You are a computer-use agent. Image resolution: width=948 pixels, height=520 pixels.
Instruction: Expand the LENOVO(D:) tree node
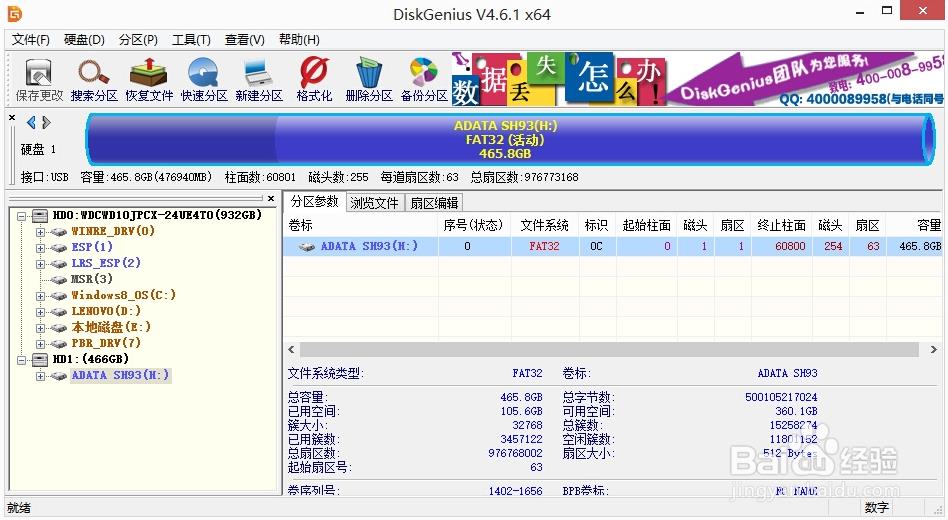coord(41,311)
